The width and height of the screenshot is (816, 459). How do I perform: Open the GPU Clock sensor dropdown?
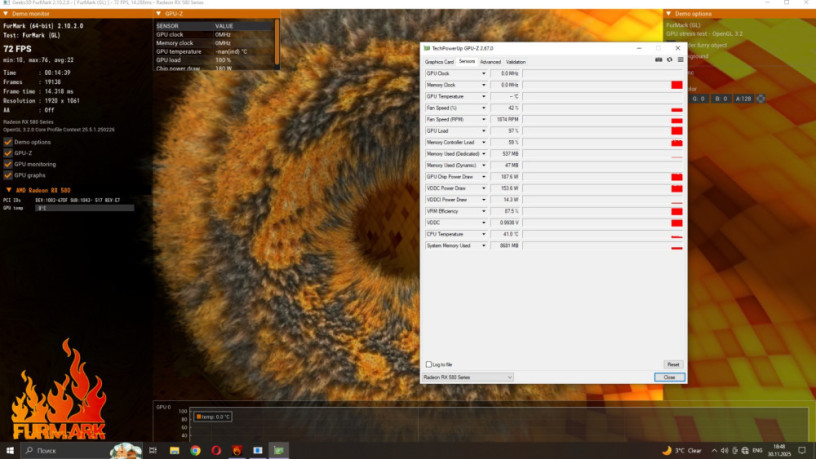click(x=483, y=73)
